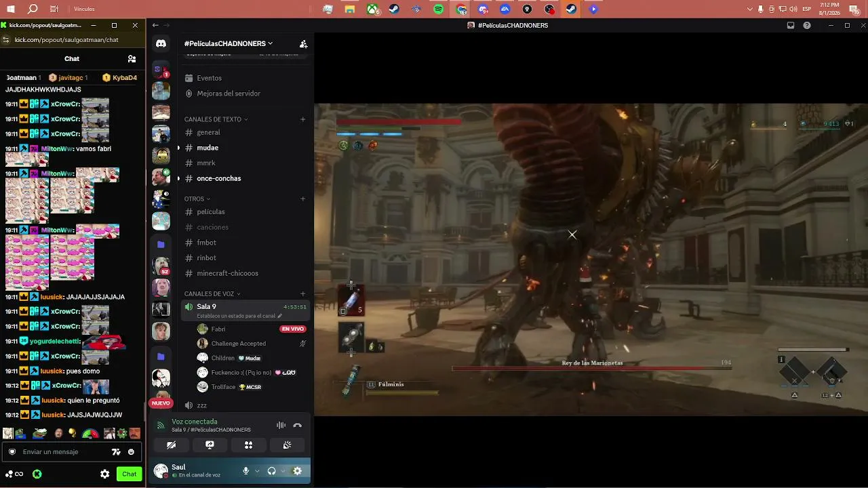Add a channel to CANALES DE TEXTO
Screen dimensions: 868x488
point(303,119)
